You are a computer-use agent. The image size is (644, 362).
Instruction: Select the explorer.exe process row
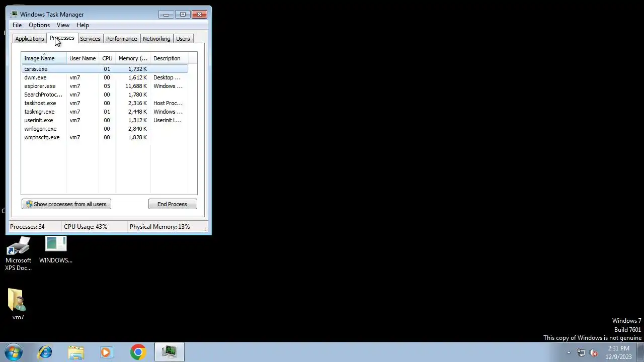(x=105, y=86)
